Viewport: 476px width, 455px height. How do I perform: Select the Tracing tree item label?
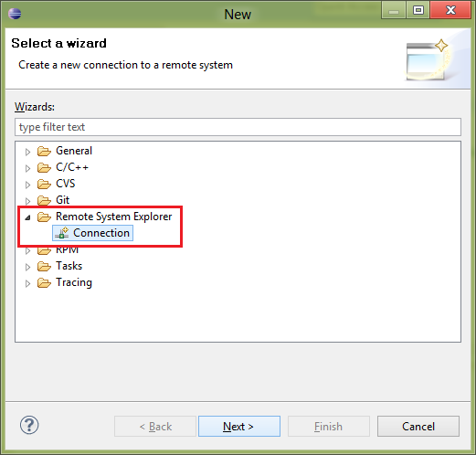click(74, 282)
